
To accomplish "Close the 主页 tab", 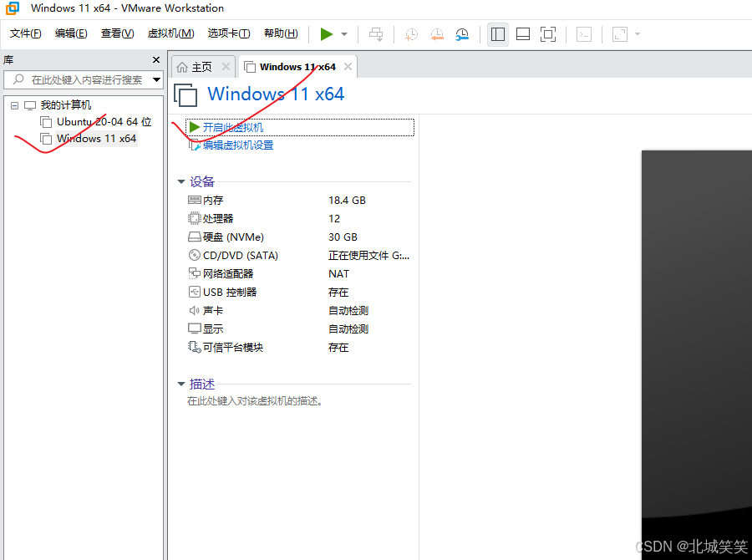I will pyautogui.click(x=226, y=67).
